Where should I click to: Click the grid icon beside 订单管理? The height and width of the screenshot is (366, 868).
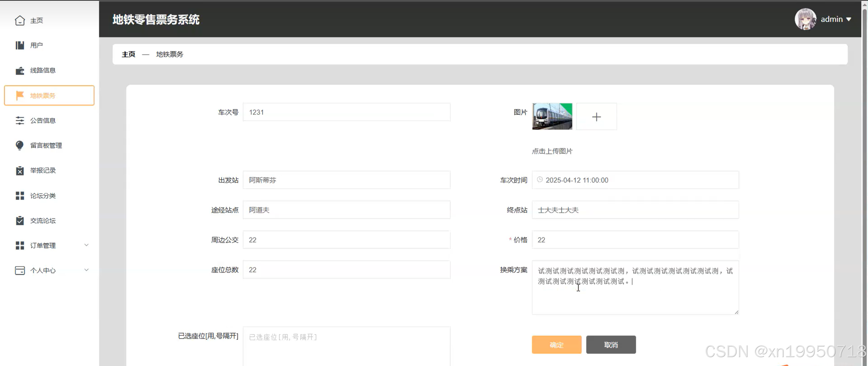[20, 245]
